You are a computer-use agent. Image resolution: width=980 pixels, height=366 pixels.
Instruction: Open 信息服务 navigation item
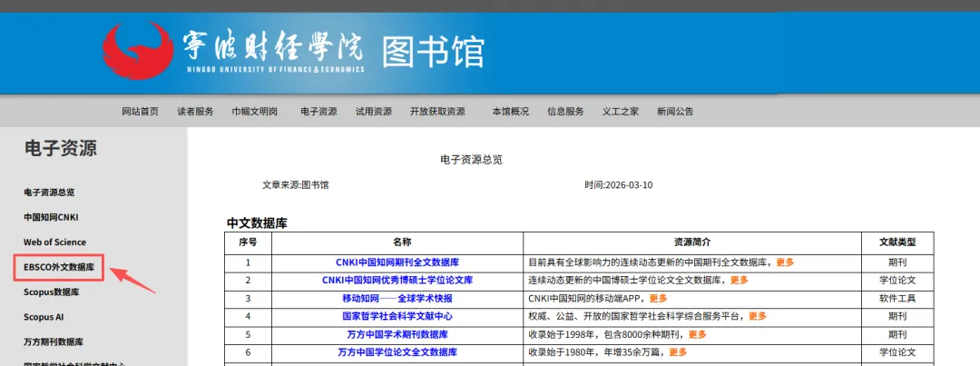565,112
